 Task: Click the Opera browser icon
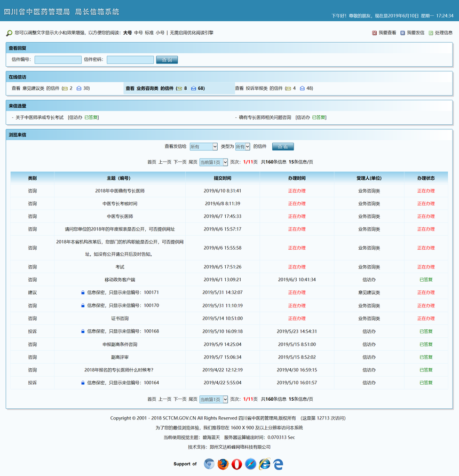237,464
